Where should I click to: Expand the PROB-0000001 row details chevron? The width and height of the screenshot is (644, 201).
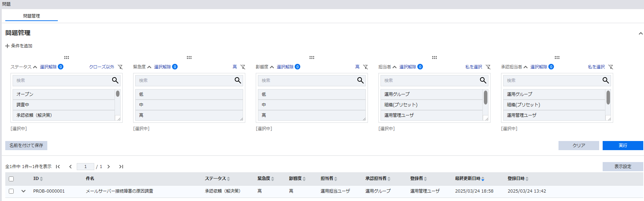pos(23,191)
